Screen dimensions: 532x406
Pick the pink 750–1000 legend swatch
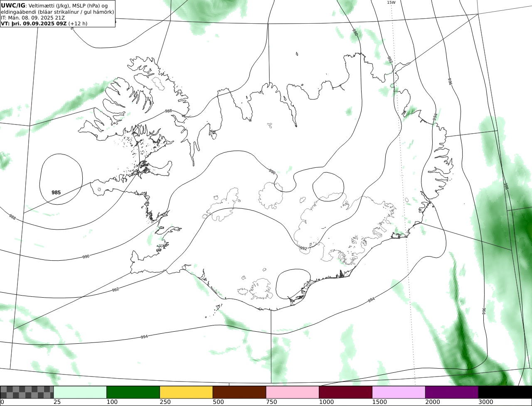[293, 392]
